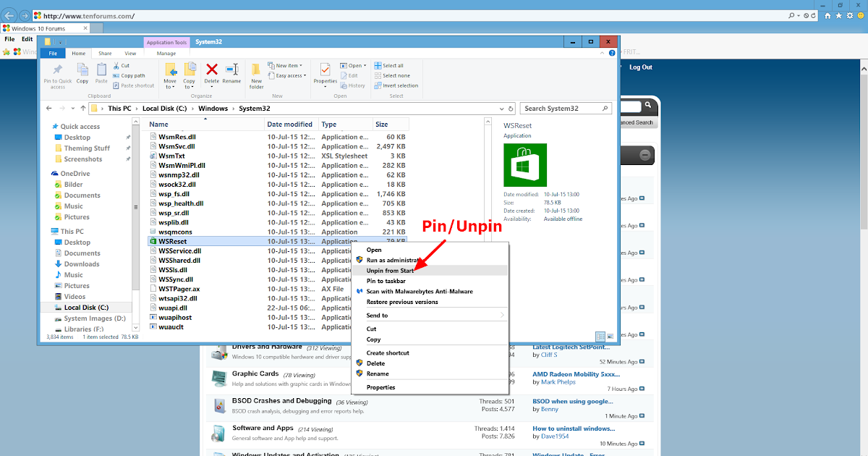Image resolution: width=868 pixels, height=456 pixels.
Task: Click the large icons view button
Action: [610, 337]
